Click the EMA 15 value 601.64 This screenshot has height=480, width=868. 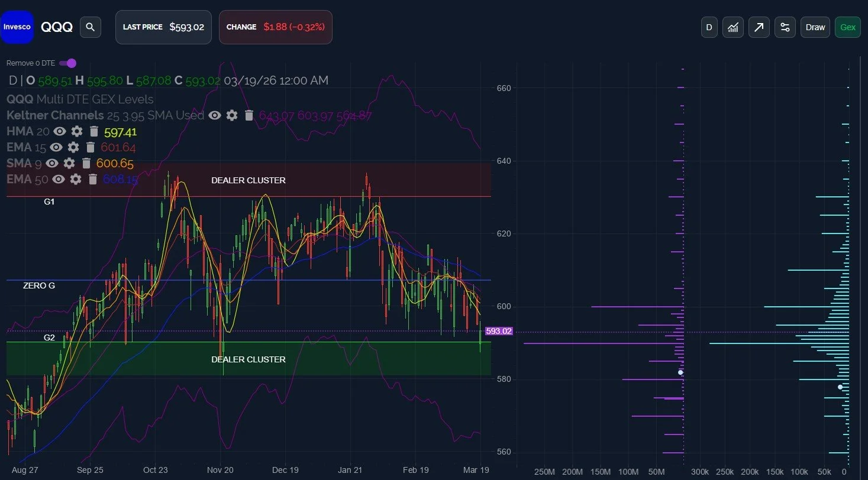click(118, 148)
